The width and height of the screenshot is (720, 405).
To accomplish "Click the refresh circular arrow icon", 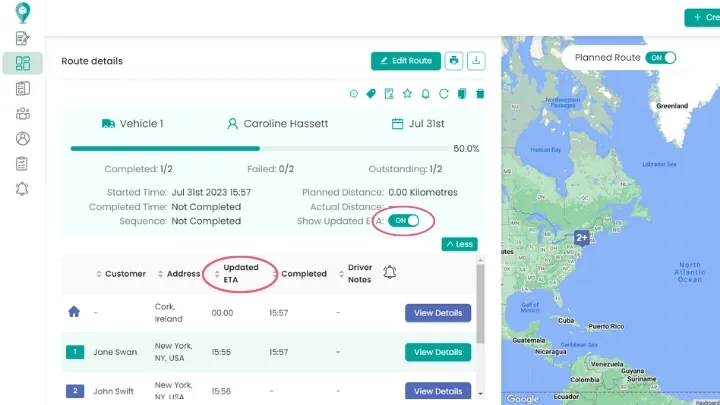I will 443,94.
